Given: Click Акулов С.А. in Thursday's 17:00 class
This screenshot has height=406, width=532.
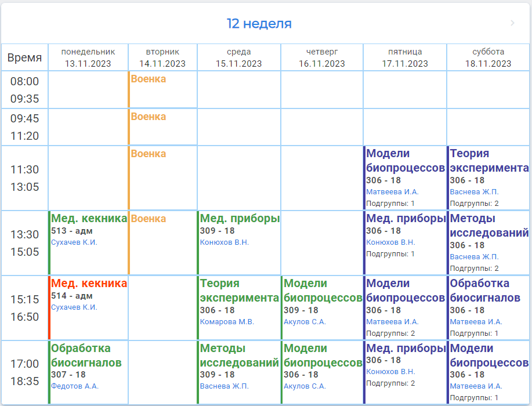Looking at the screenshot, I should (x=305, y=386).
